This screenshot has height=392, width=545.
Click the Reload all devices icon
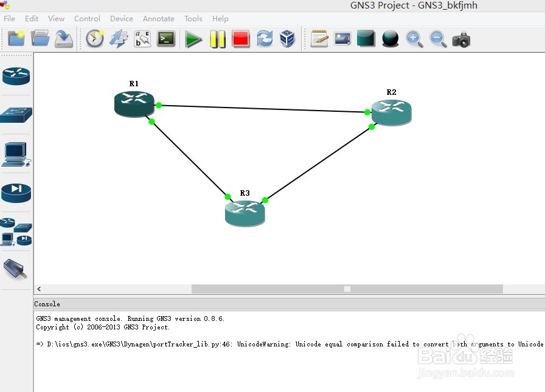coord(265,38)
